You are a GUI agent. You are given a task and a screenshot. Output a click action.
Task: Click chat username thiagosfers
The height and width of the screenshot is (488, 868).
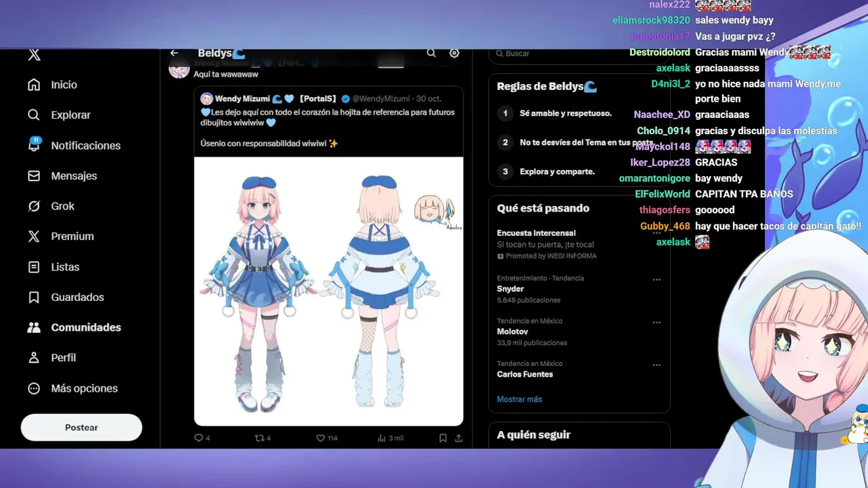pos(665,210)
